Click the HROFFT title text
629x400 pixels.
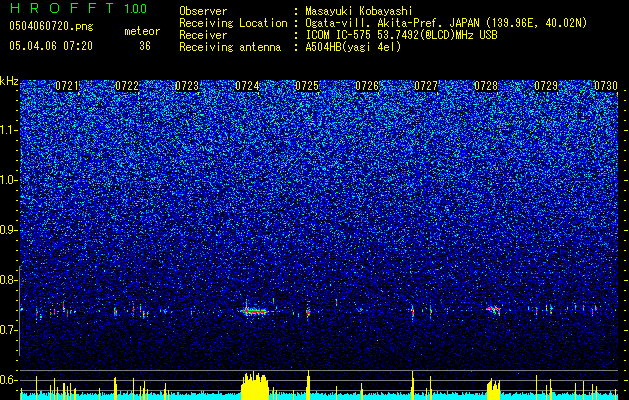click(62, 8)
